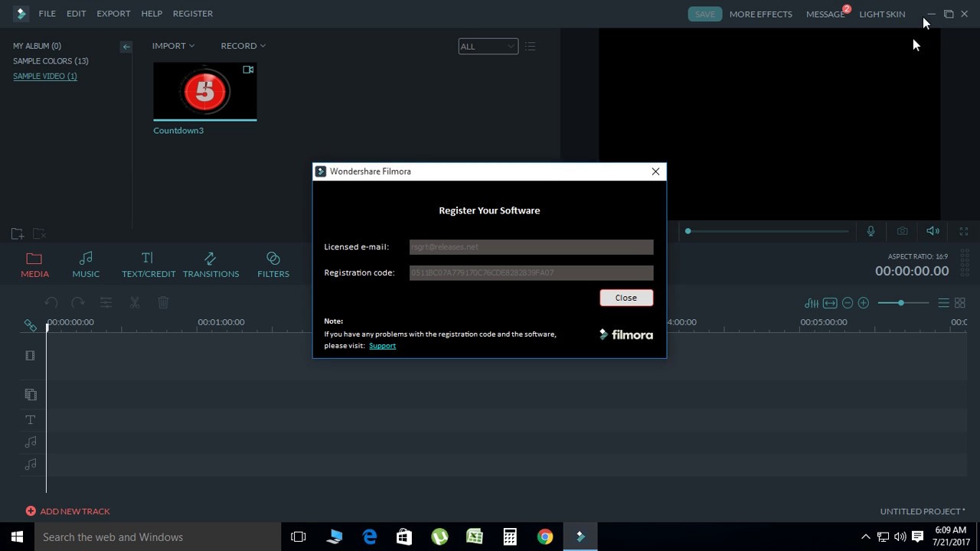Click the text track T icon
The width and height of the screenshot is (980, 551).
[31, 419]
